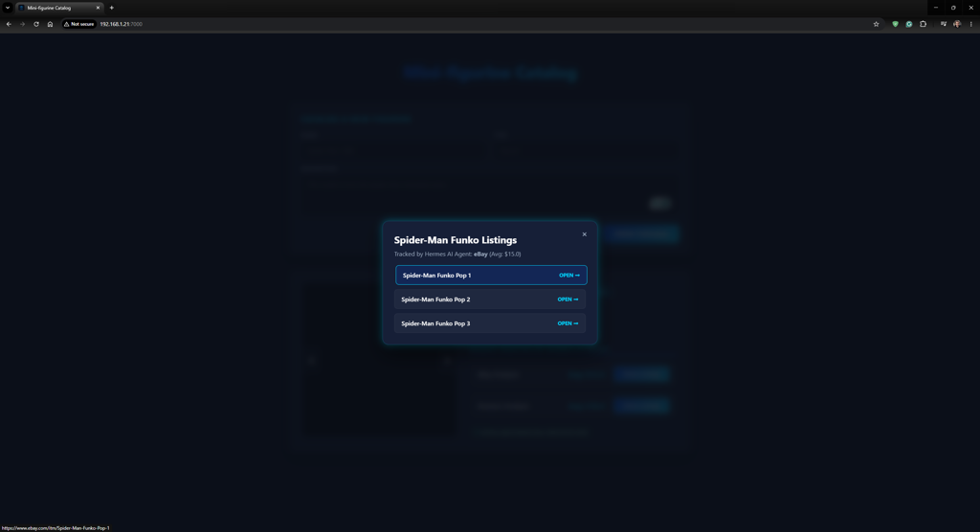Viewport: 980px width, 532px height.
Task: Show the Not secure site information
Action: pyautogui.click(x=78, y=24)
